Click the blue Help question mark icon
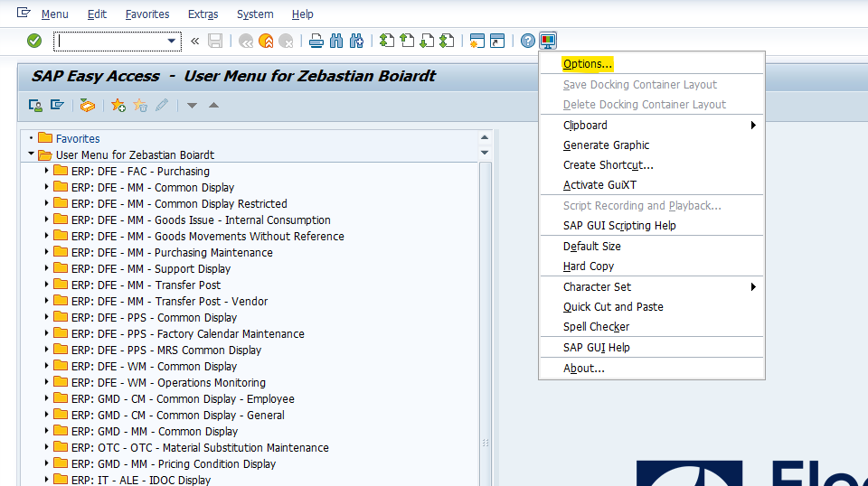The image size is (868, 486). tap(527, 41)
